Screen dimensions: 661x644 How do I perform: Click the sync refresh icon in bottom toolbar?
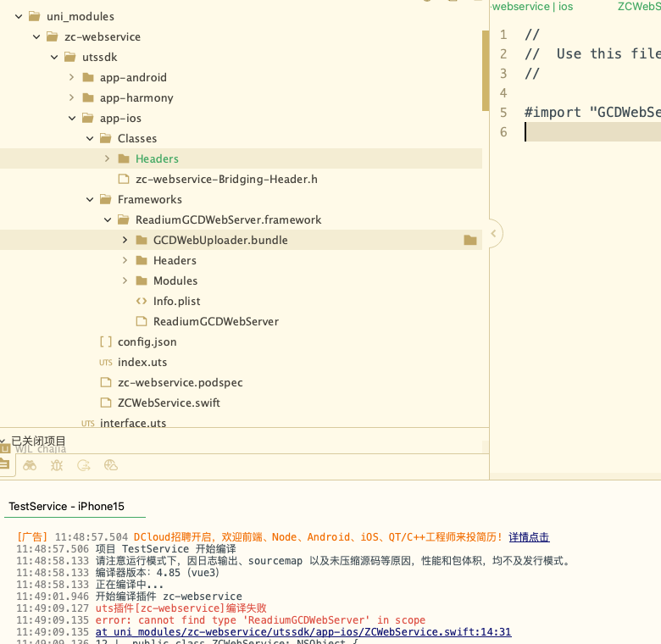point(83,465)
